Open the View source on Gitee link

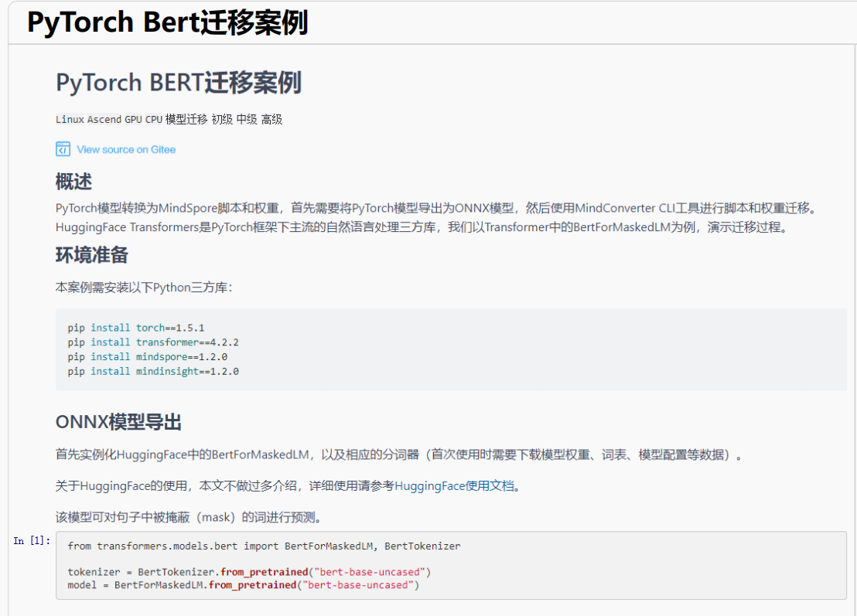tap(126, 150)
